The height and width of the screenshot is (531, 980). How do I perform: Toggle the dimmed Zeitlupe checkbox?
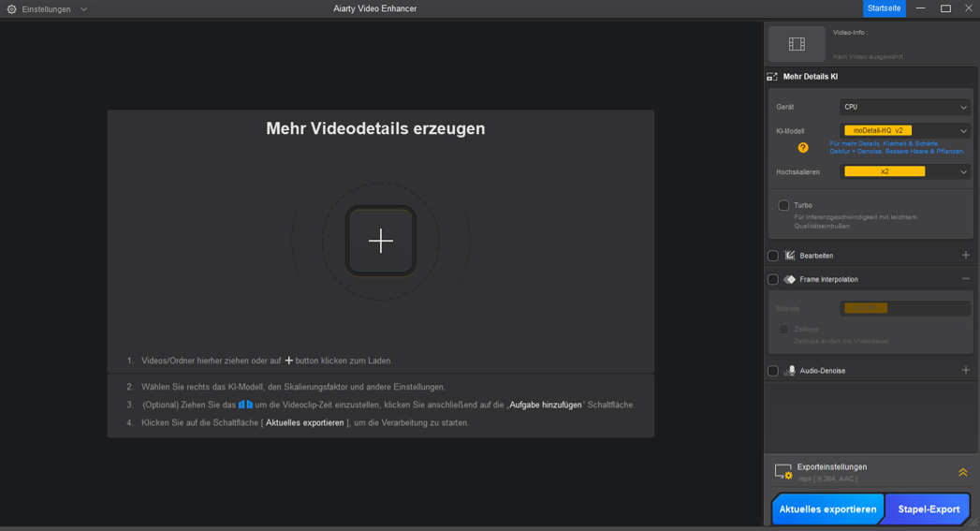[x=783, y=329]
